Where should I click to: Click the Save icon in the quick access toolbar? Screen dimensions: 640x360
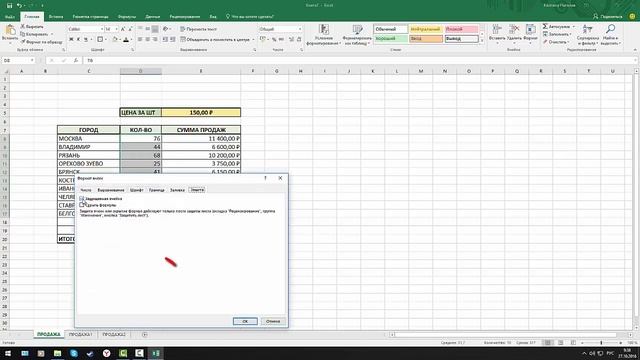(x=9, y=6)
